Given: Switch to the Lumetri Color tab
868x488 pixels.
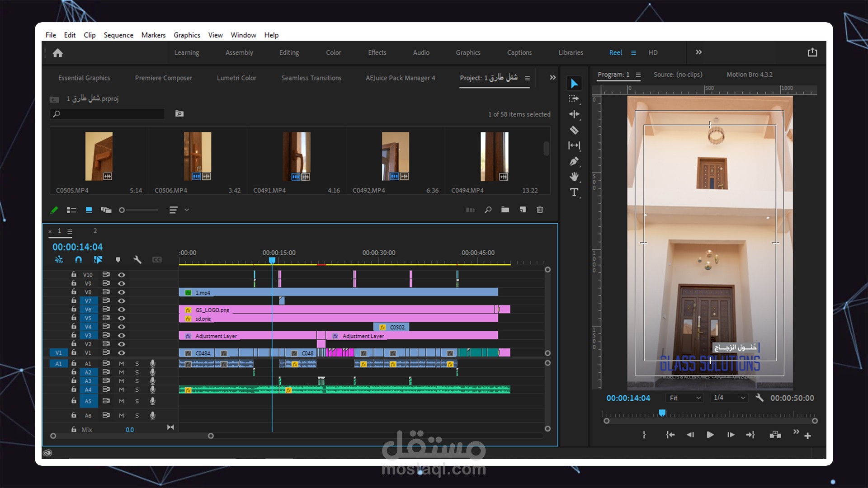Looking at the screenshot, I should [x=236, y=78].
